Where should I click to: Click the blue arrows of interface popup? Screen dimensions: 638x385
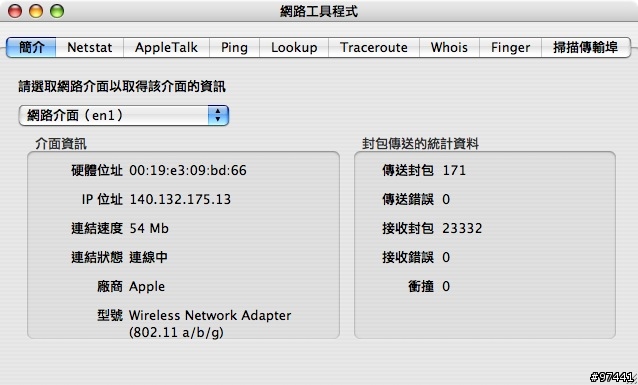(x=218, y=116)
